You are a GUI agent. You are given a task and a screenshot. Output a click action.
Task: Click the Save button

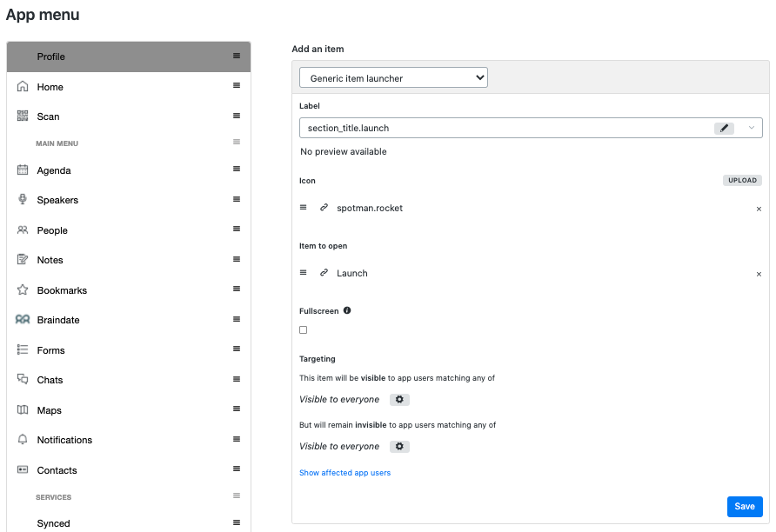click(x=745, y=506)
